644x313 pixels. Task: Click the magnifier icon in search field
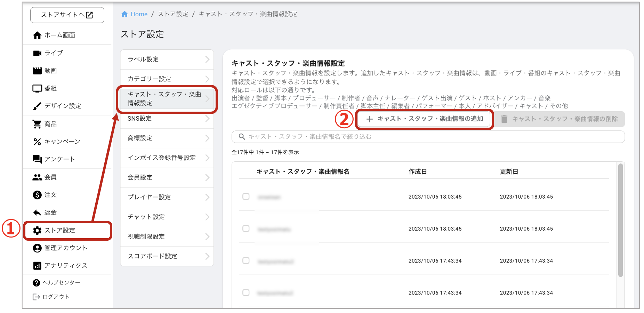(x=242, y=137)
